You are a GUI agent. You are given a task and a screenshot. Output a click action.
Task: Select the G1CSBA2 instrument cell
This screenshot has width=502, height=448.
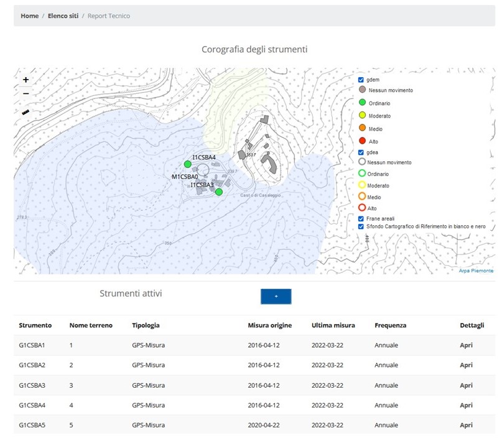pos(32,365)
